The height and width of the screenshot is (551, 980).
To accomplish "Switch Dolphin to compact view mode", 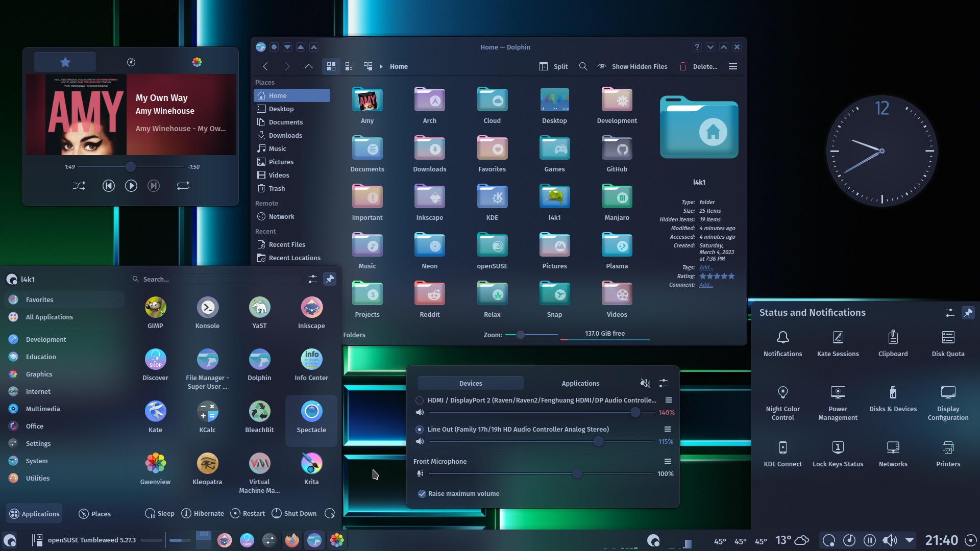I will 350,66.
